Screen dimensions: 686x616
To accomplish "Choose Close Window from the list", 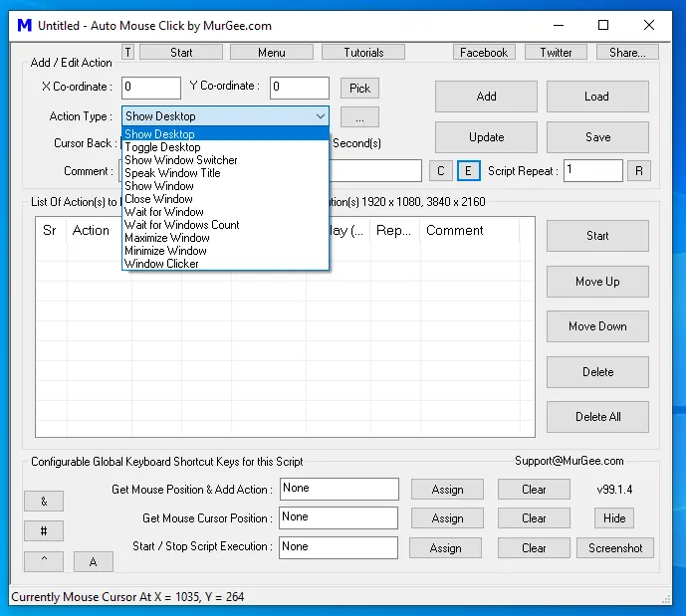I will tap(225, 199).
